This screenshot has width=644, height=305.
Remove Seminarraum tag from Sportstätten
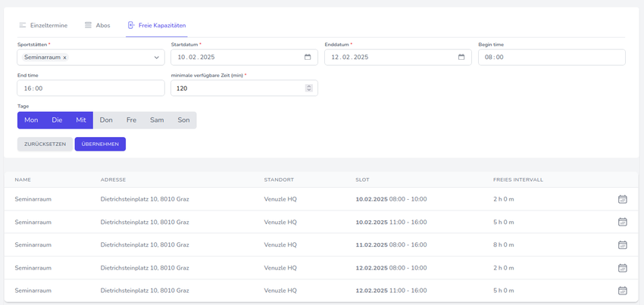point(65,58)
